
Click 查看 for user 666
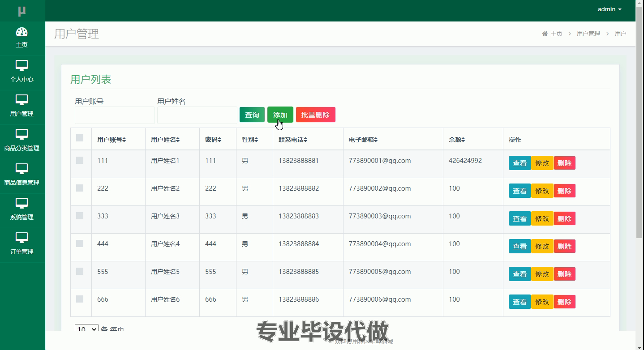(x=519, y=302)
